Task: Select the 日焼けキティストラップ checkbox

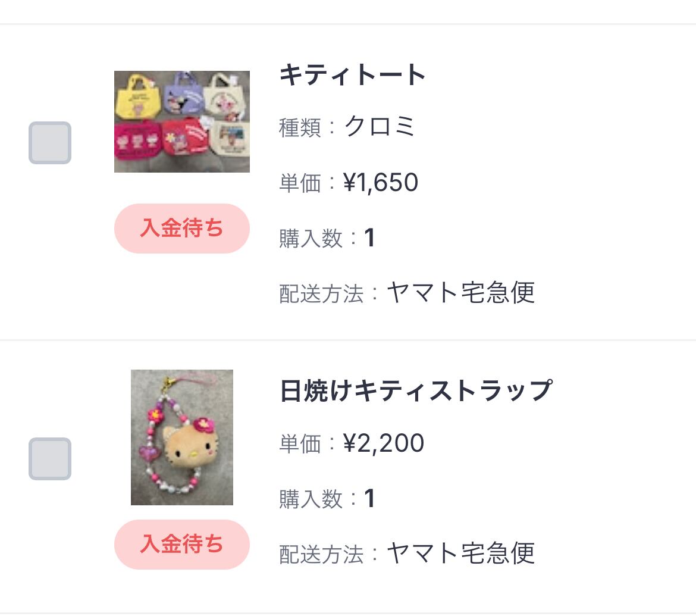Action: (x=50, y=459)
